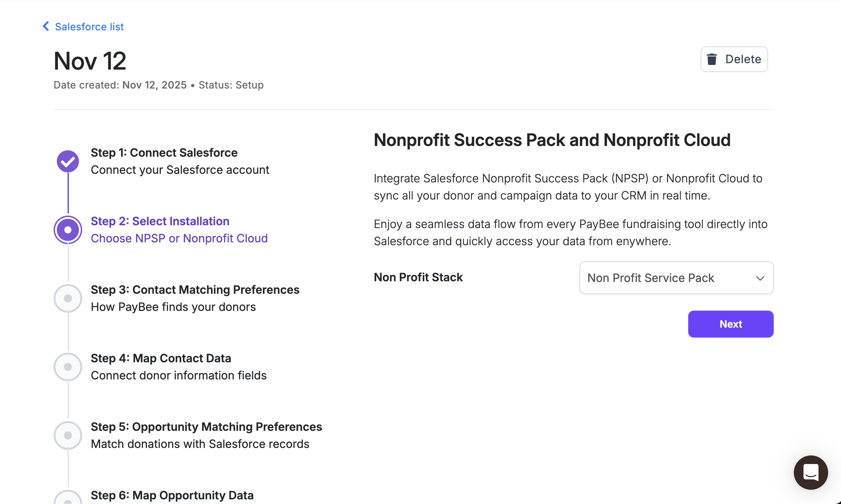Return to Salesforce list link
Screen dimensions: 841x504
(x=89, y=27)
